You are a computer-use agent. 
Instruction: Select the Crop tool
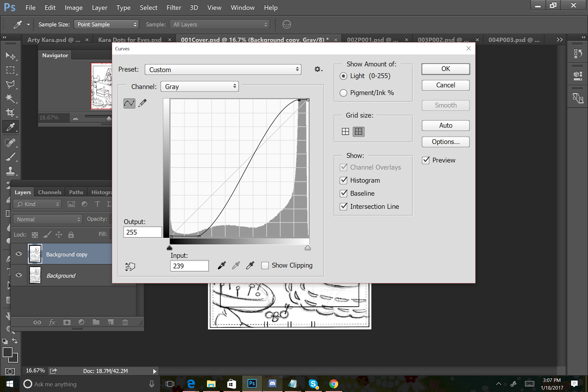(x=10, y=112)
